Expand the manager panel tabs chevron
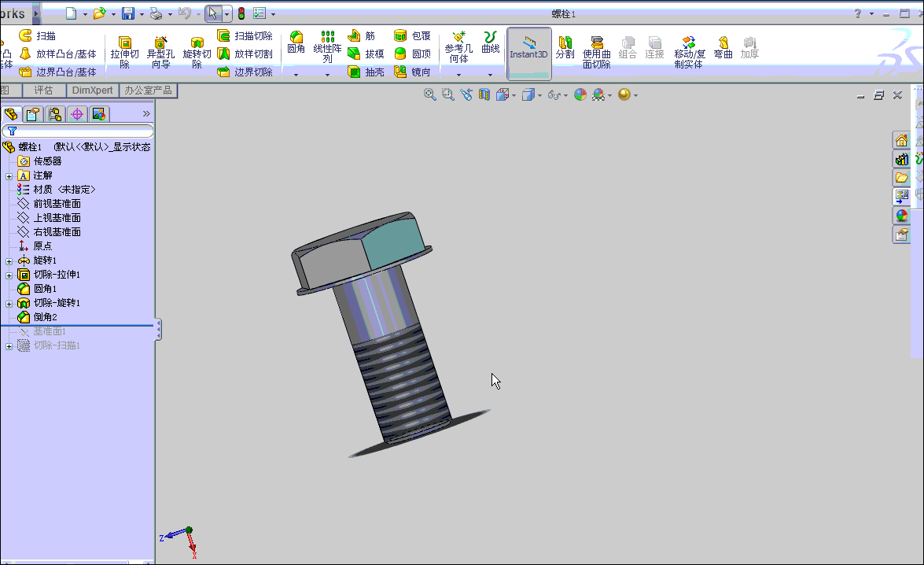 point(146,113)
